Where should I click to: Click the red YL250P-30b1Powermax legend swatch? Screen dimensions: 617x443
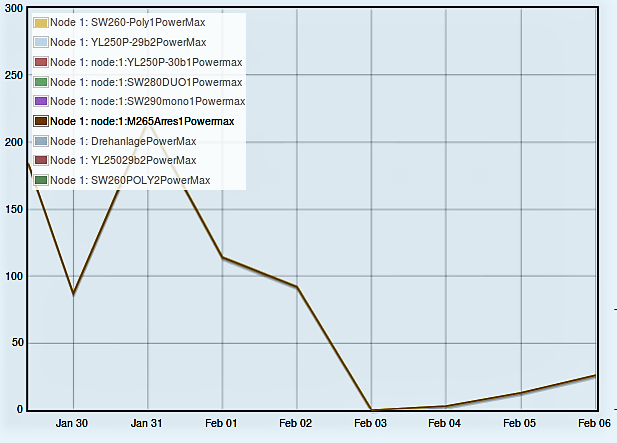point(41,62)
